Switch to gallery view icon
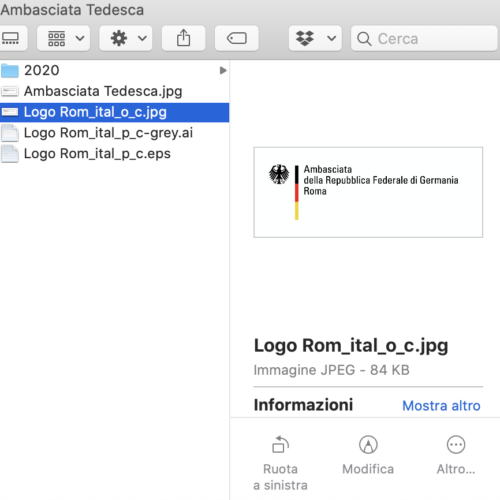 [x=11, y=38]
